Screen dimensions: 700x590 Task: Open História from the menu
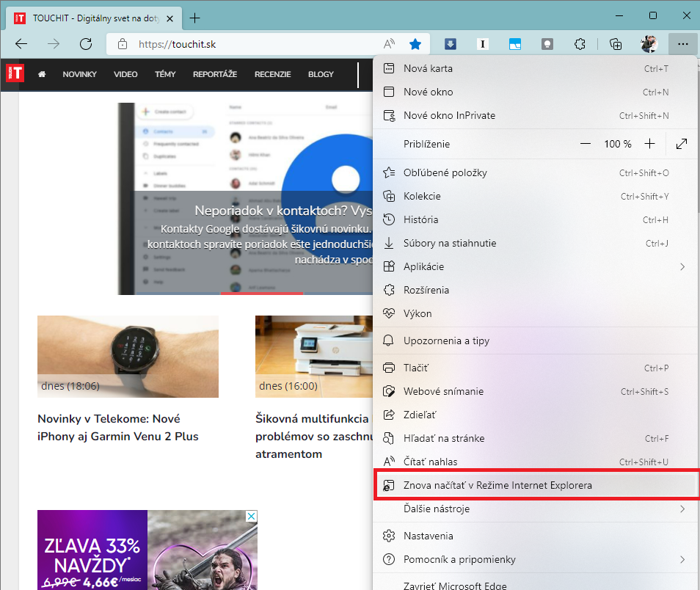421,219
